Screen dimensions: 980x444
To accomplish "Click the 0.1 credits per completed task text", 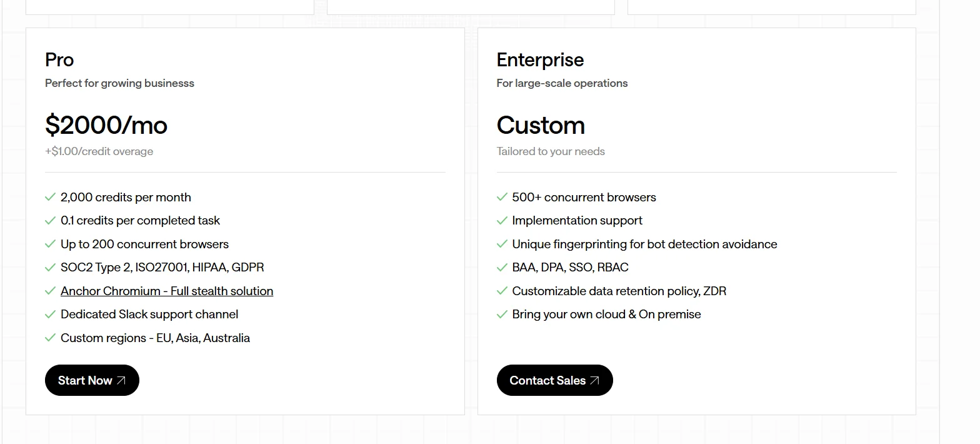I will (x=140, y=220).
